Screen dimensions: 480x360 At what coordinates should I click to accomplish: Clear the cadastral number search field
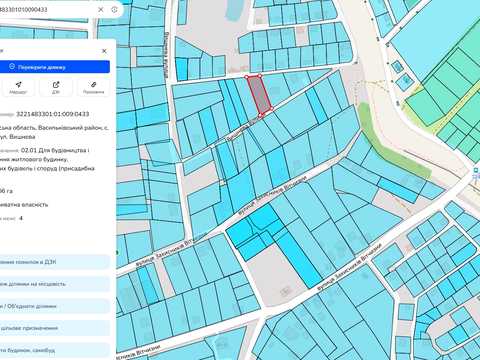pyautogui.click(x=101, y=10)
